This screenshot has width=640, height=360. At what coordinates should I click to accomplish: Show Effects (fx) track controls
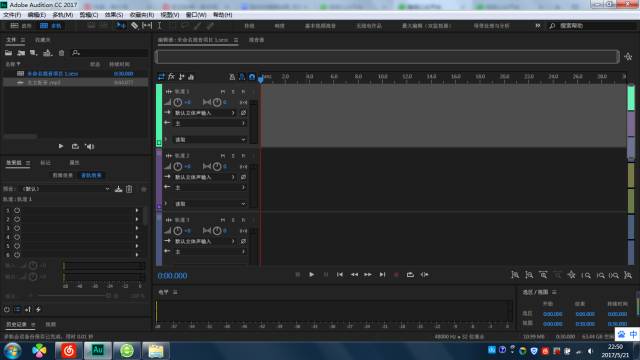171,76
